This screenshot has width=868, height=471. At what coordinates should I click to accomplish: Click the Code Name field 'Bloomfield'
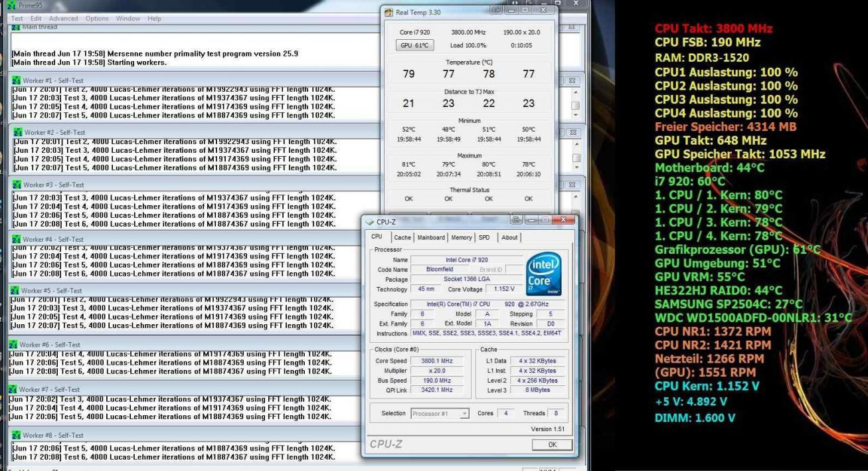[x=440, y=270]
